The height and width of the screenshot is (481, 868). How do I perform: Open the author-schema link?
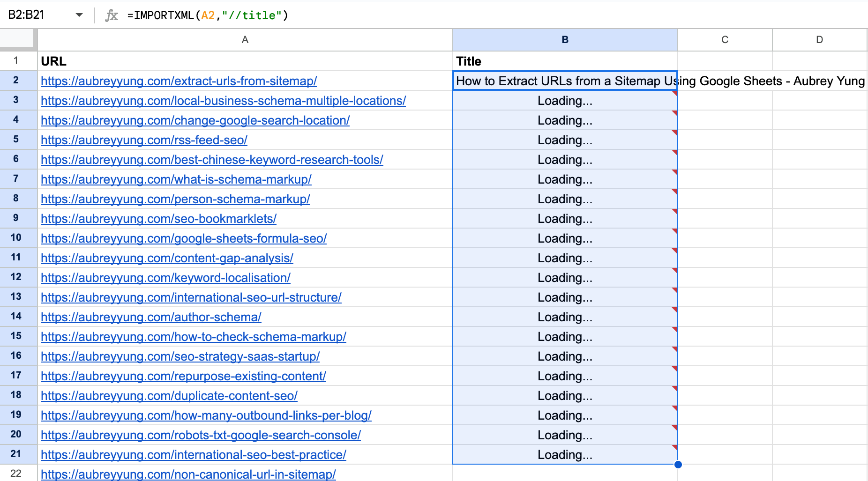tap(151, 317)
